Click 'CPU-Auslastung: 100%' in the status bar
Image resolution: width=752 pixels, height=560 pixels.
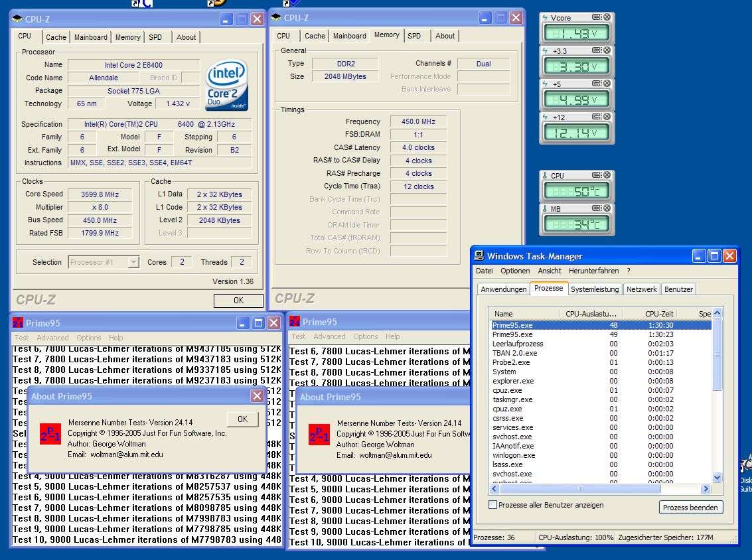tap(575, 537)
